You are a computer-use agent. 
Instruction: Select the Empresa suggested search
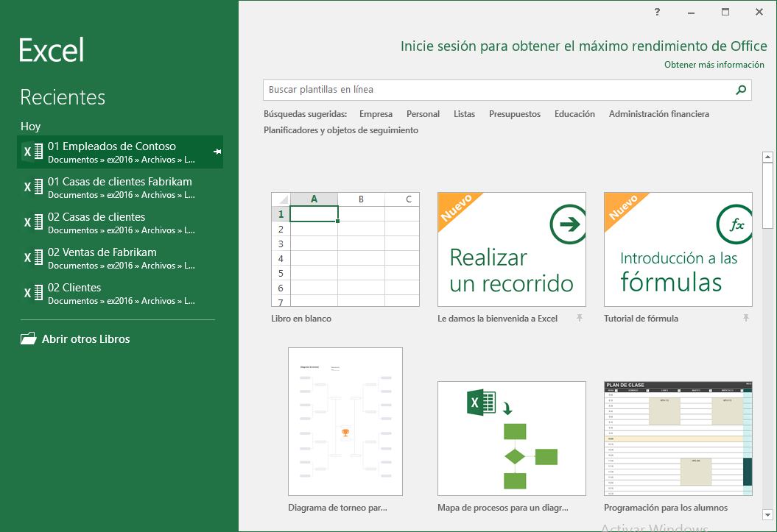pyautogui.click(x=376, y=113)
